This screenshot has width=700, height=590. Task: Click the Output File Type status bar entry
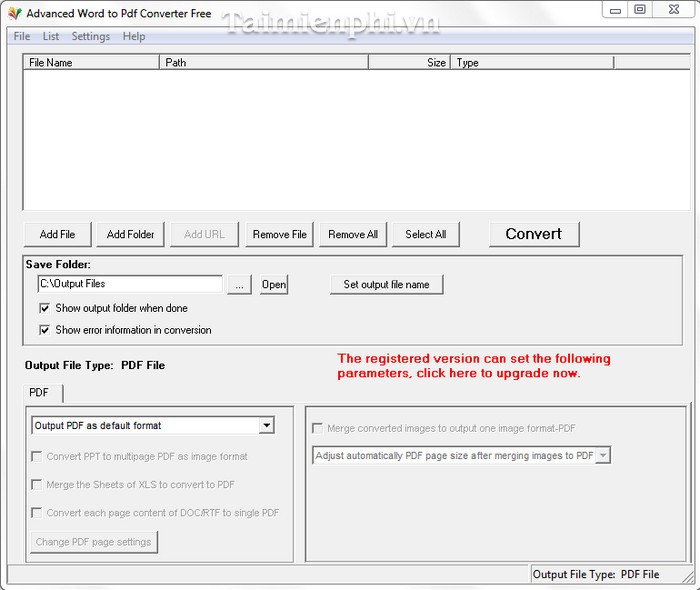[x=596, y=574]
